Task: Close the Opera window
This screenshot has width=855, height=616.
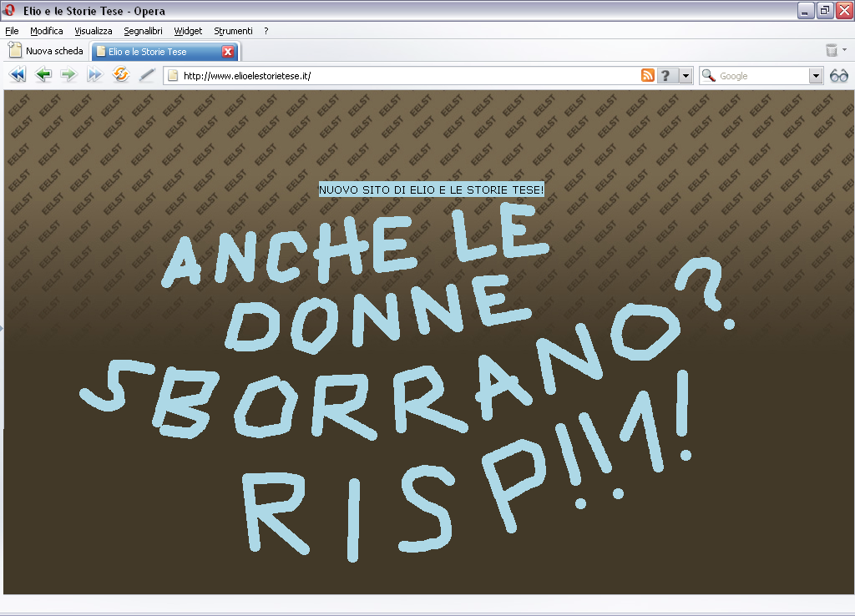Action: tap(845, 10)
